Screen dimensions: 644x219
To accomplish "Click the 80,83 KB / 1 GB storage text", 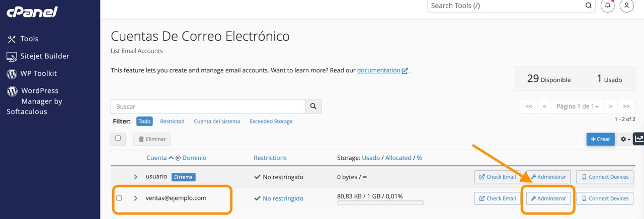I will coord(370,196).
